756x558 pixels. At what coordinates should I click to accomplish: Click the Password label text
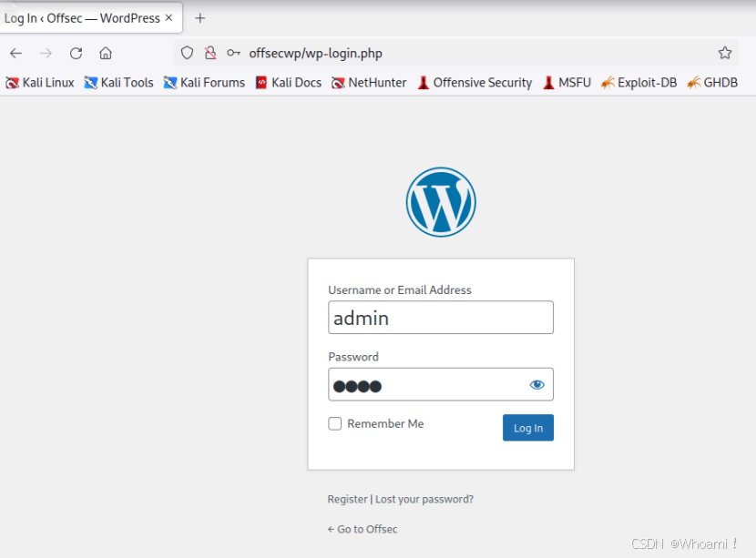coord(353,357)
